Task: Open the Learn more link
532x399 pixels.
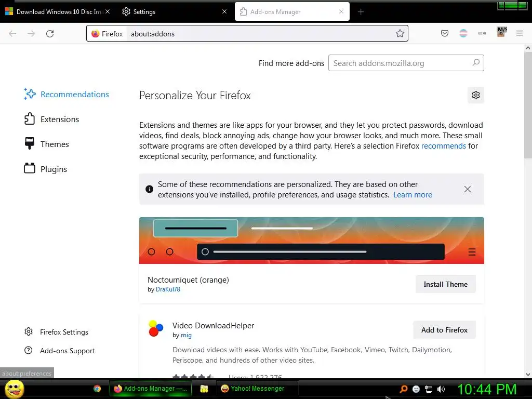Action: pyautogui.click(x=413, y=195)
